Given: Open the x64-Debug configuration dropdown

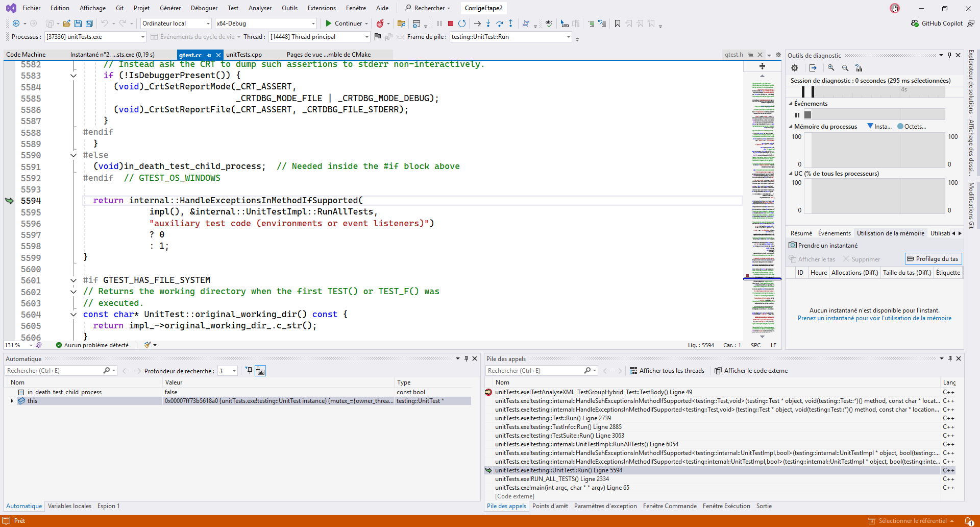Looking at the screenshot, I should pos(266,23).
